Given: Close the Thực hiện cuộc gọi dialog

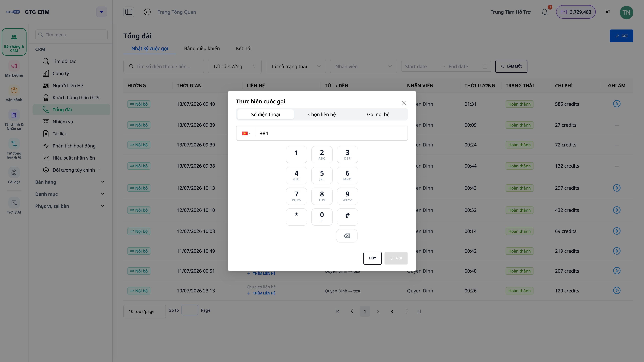Looking at the screenshot, I should pos(404,103).
